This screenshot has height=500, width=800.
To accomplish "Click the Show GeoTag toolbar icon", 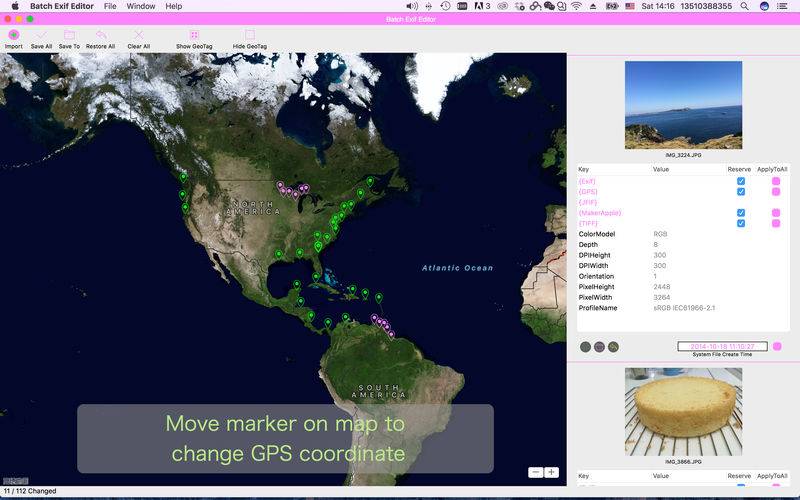I will pos(194,35).
